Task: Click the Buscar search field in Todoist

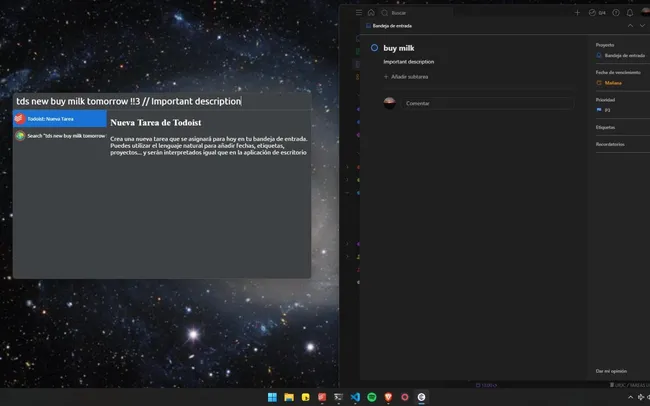Action: pyautogui.click(x=417, y=13)
